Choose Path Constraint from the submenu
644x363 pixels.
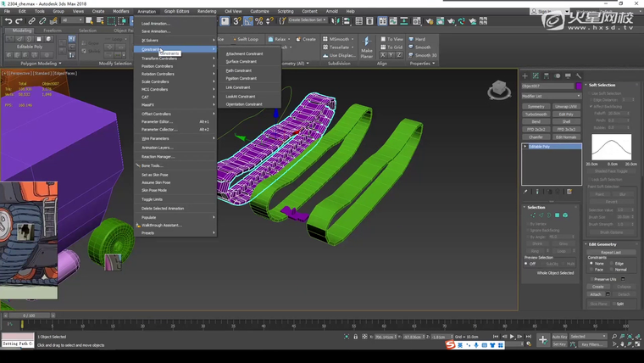239,70
